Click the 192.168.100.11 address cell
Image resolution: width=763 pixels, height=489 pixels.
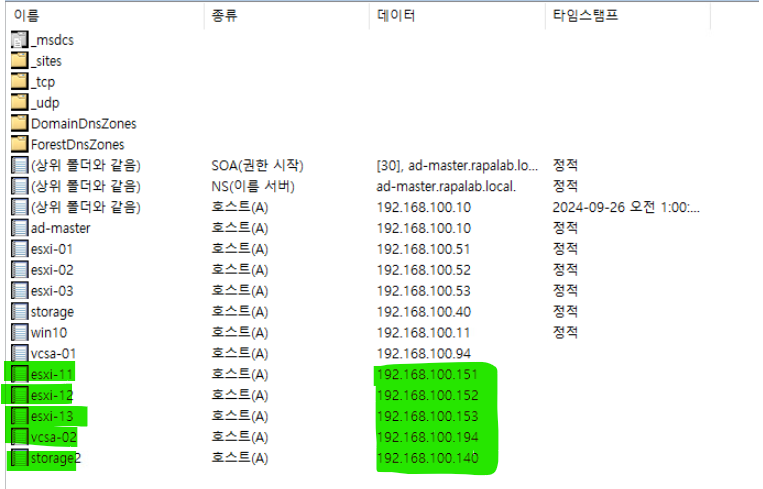(423, 333)
